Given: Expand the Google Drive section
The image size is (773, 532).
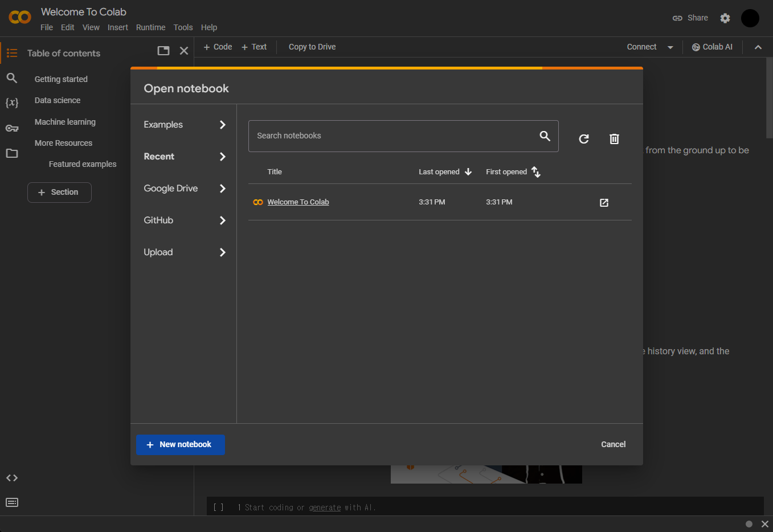Looking at the screenshot, I should tap(185, 189).
